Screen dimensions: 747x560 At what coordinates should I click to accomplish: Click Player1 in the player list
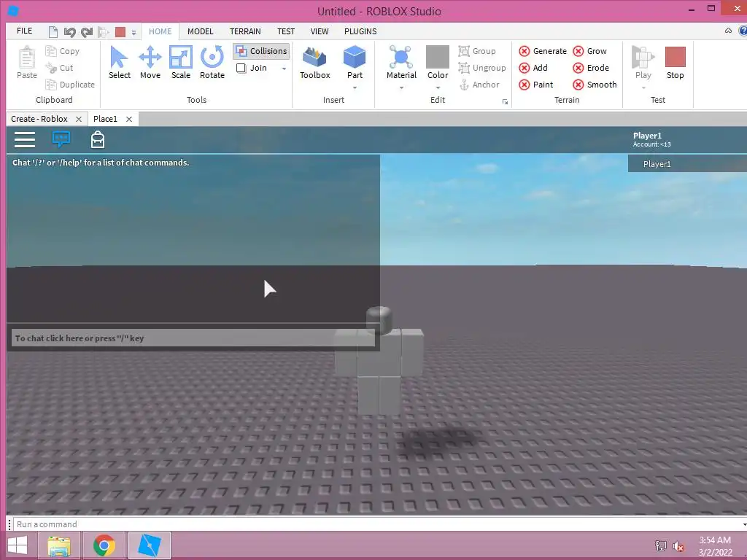tap(687, 164)
